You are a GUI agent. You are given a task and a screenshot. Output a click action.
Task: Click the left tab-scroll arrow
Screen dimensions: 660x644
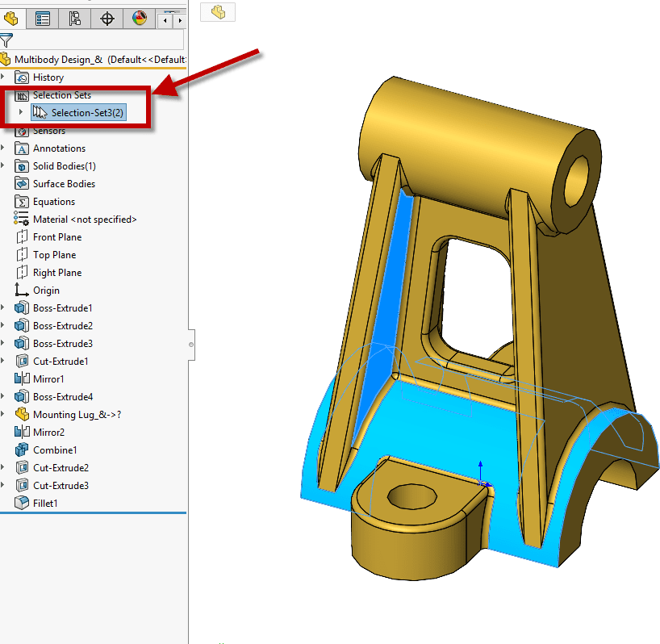click(165, 20)
